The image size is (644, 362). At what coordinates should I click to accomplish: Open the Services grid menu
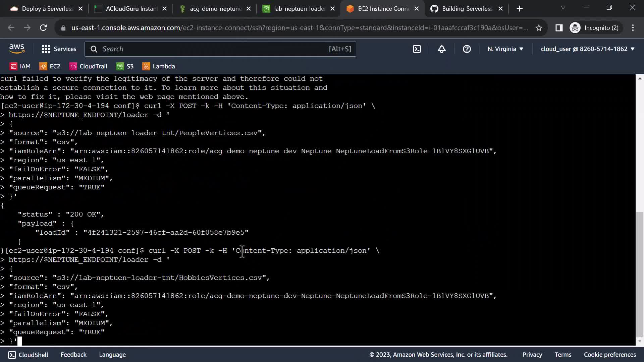click(59, 49)
